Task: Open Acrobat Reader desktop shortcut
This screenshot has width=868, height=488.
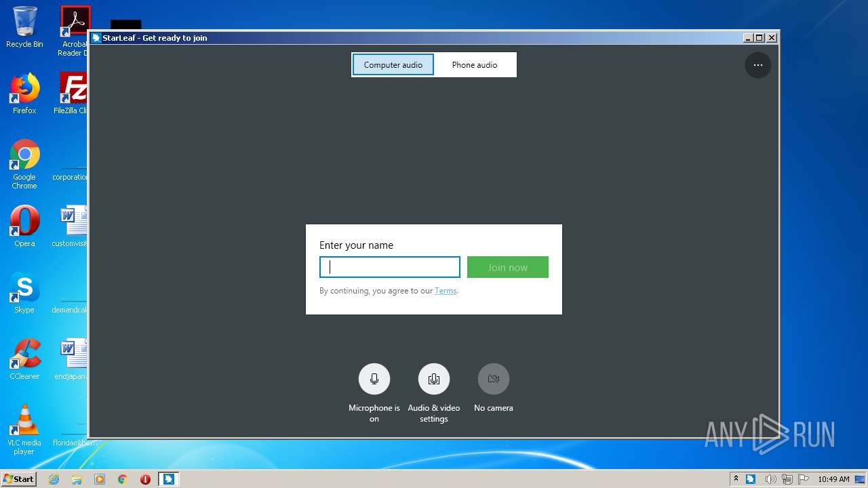Action: pyautogui.click(x=74, y=31)
